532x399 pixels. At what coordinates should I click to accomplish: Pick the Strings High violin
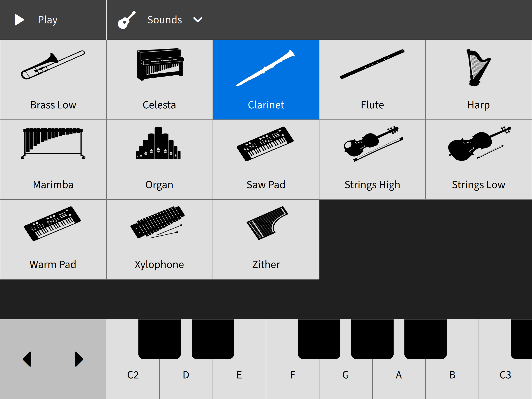pos(372,160)
